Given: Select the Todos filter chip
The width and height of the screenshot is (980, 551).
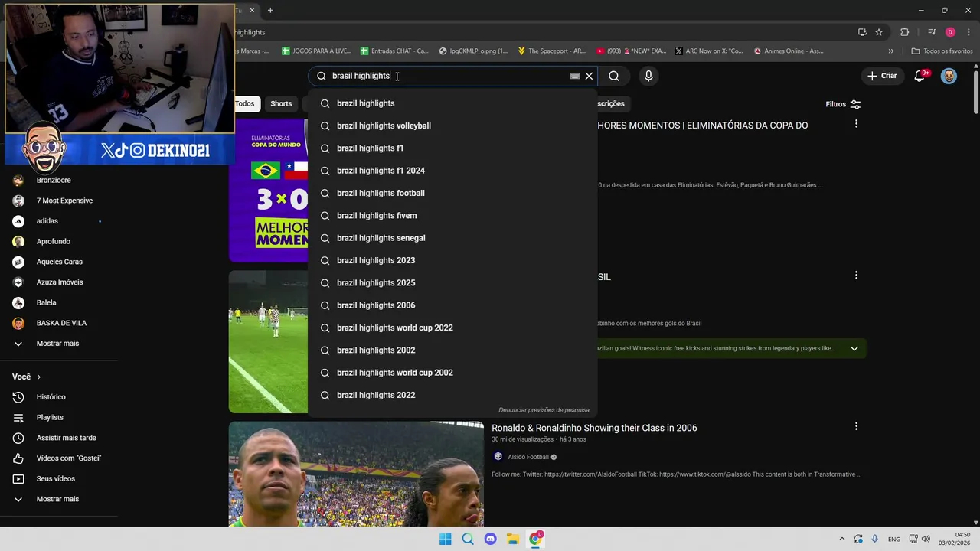Looking at the screenshot, I should coord(245,103).
